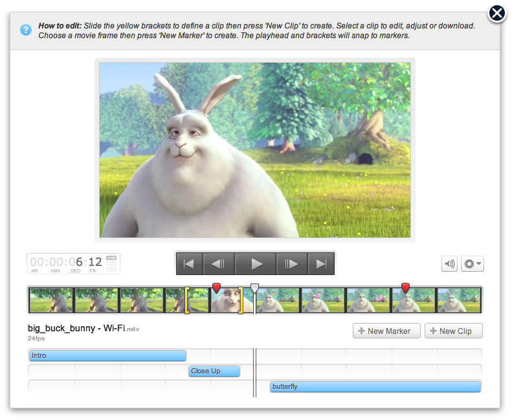Click the second red marker near the filmstrip end
Screen dimensions: 512x420
coord(405,288)
